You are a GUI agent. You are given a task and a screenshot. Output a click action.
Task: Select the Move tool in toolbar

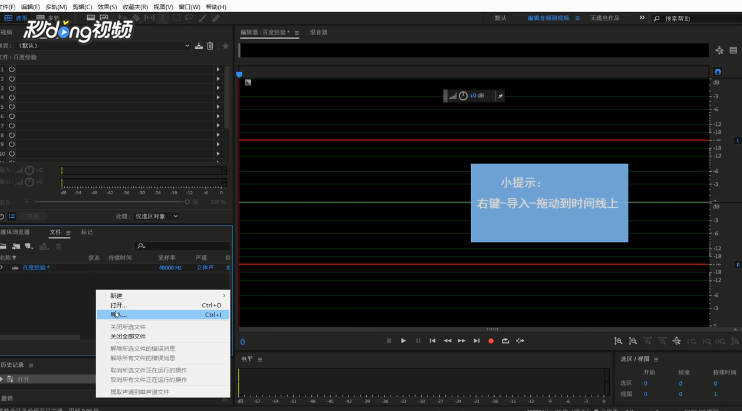pos(123,18)
